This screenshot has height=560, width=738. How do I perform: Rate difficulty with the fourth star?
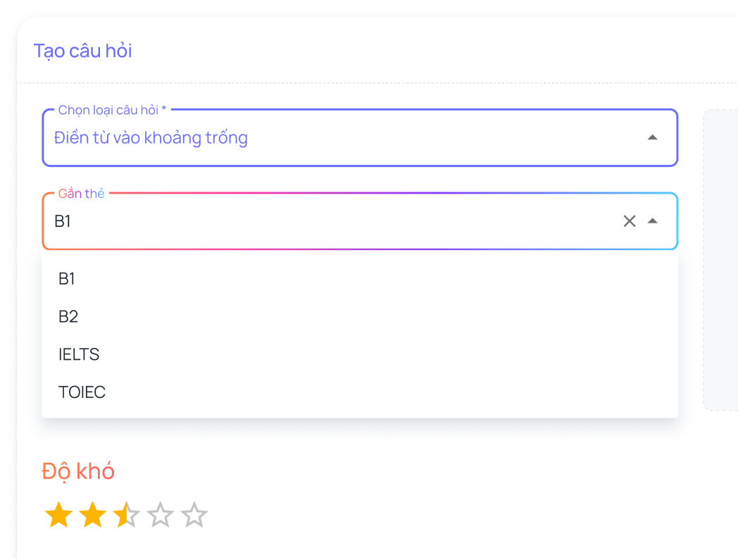pos(161,516)
